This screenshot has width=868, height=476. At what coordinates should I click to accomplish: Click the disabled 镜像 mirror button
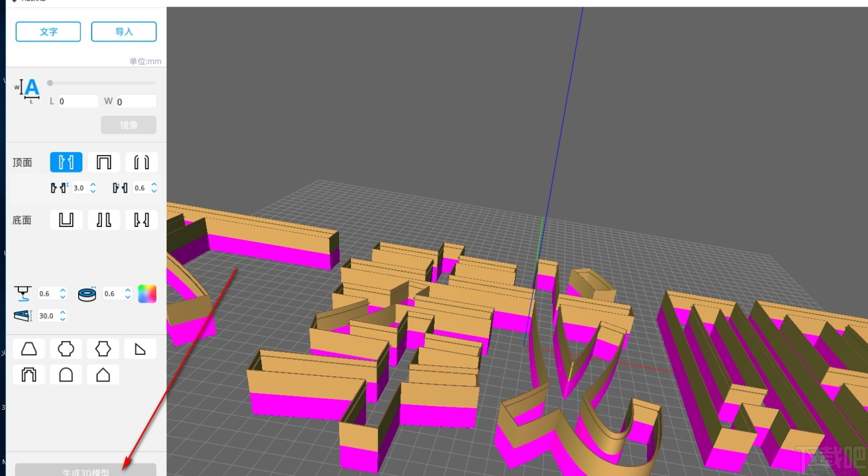[129, 125]
